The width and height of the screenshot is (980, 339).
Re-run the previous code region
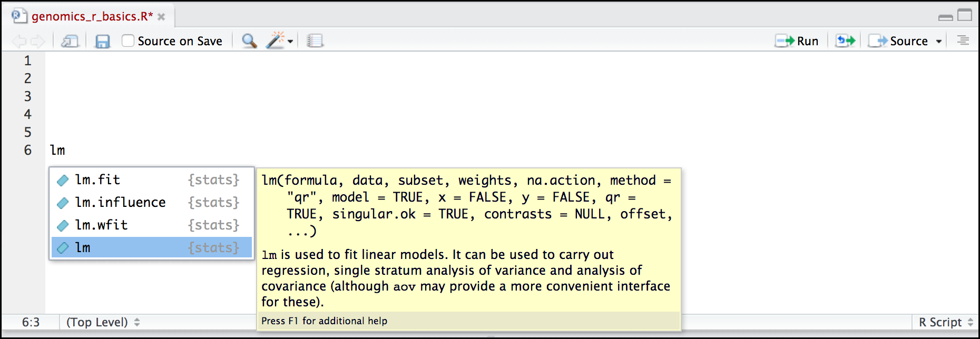845,40
